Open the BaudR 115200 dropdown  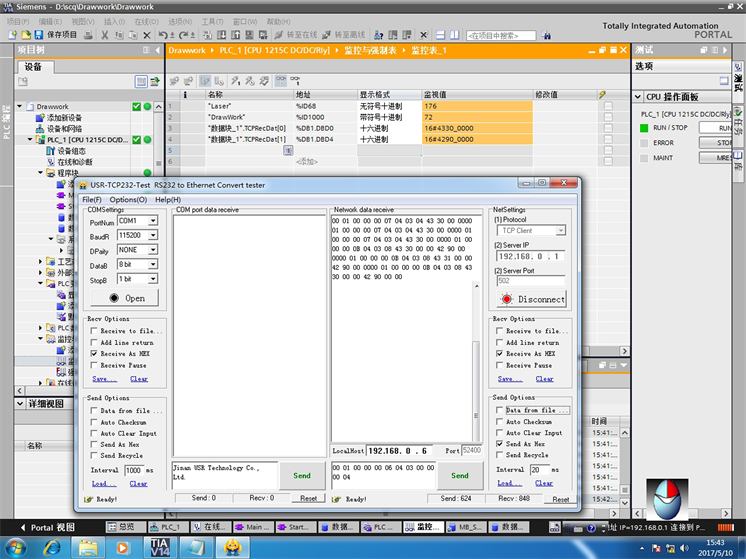coord(152,236)
